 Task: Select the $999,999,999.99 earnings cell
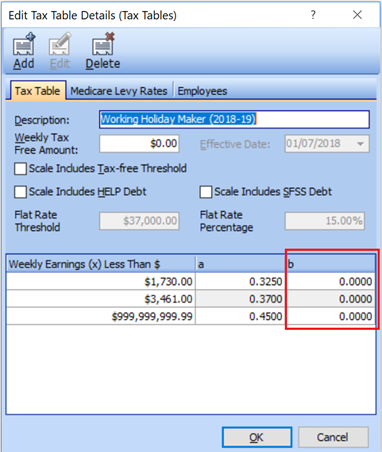101,316
